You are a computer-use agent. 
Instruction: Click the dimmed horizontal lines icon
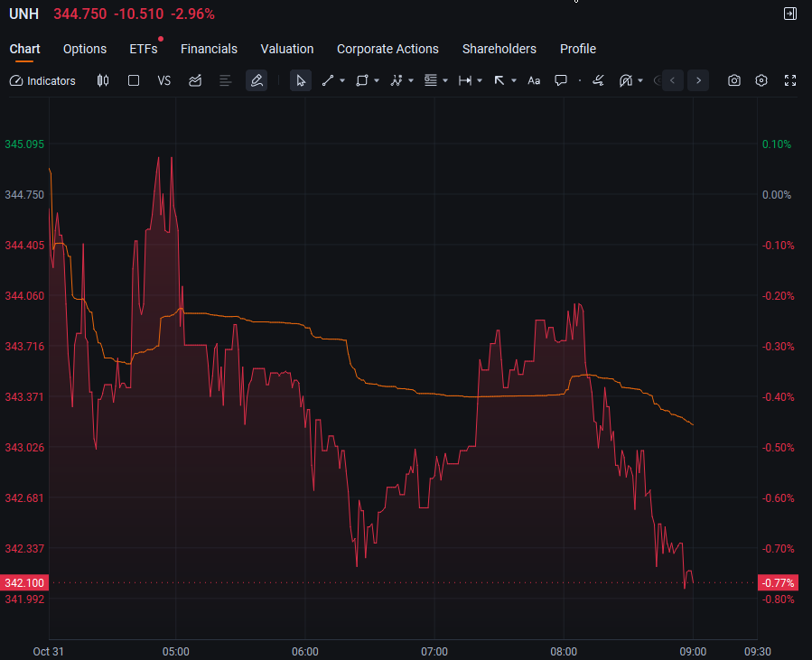pyautogui.click(x=225, y=80)
